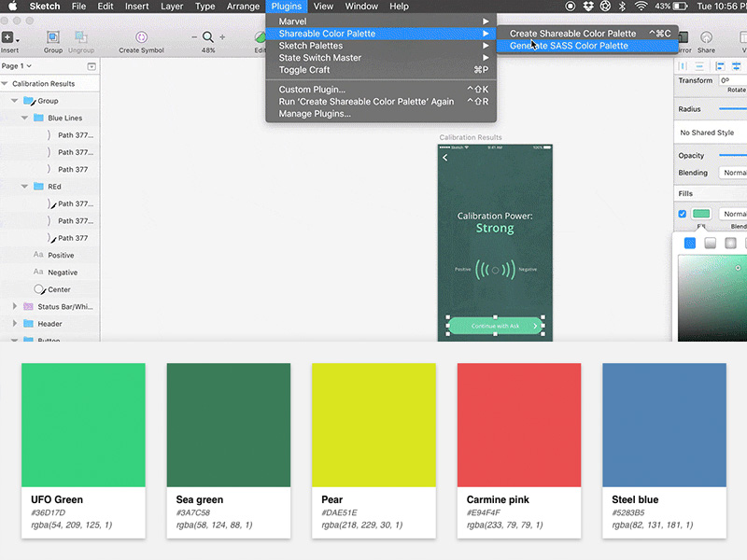This screenshot has height=560, width=747.
Task: Zoom out with the minus icon
Action: point(194,36)
